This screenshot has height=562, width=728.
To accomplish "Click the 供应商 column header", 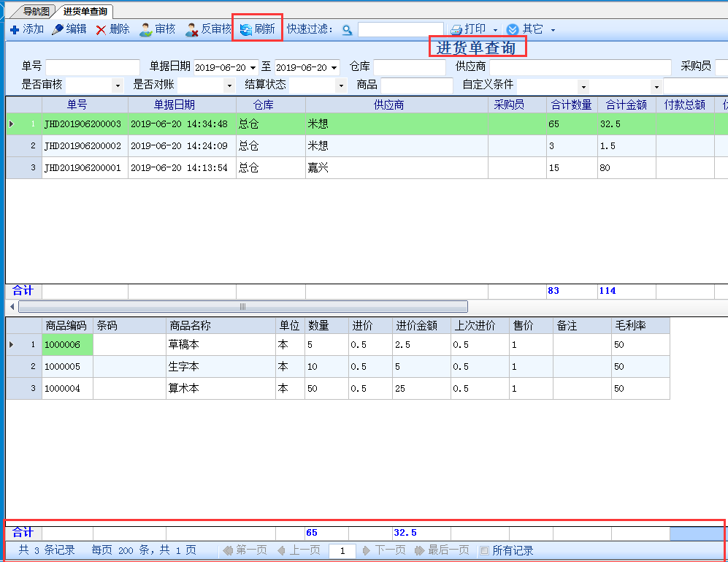I will pyautogui.click(x=388, y=105).
